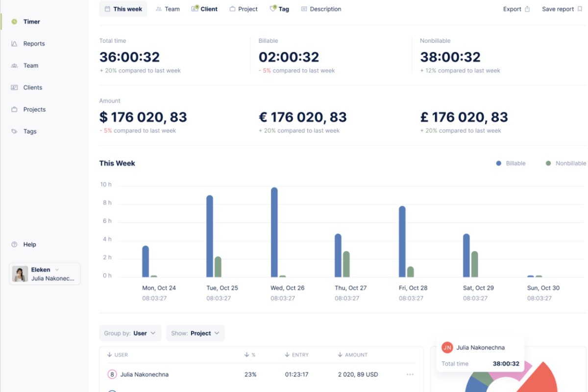Screen dimensions: 588x392
Task: Click the Save report button
Action: pyautogui.click(x=557, y=8)
